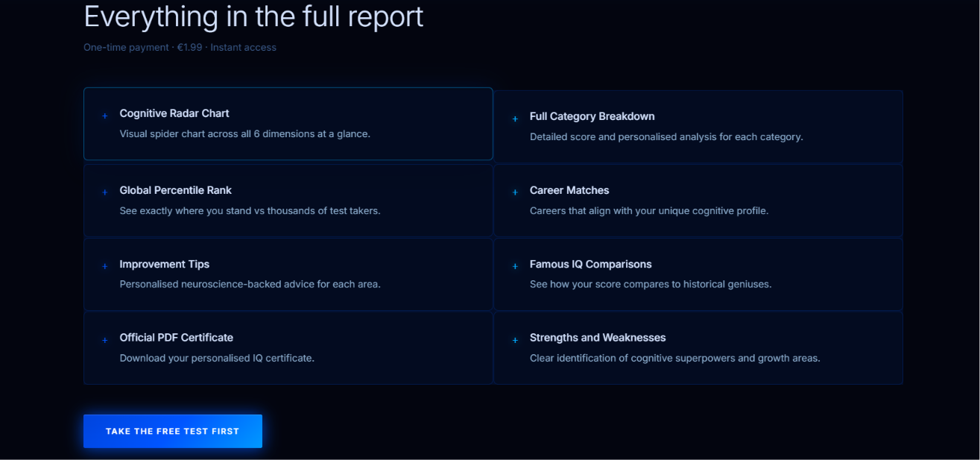980x460 pixels.
Task: Select the Cognitive Radar Chart title
Action: (174, 113)
